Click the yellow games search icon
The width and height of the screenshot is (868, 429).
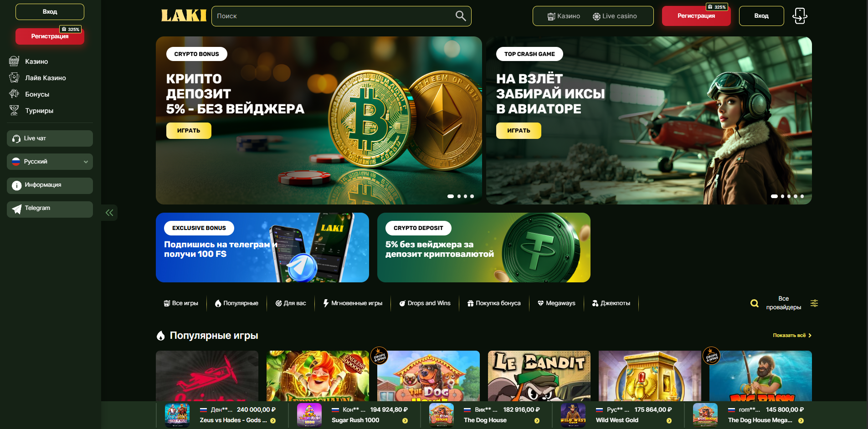point(755,303)
